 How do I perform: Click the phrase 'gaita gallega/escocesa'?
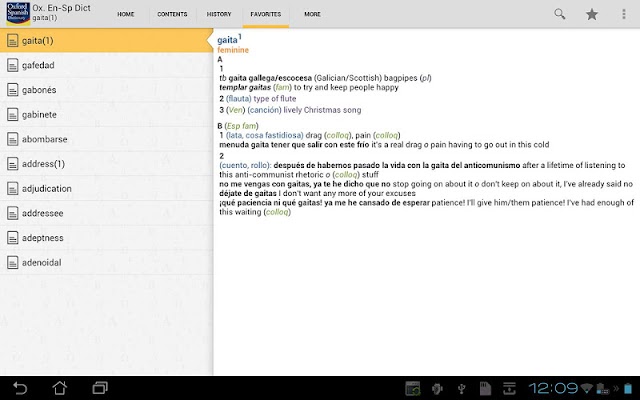click(x=270, y=78)
